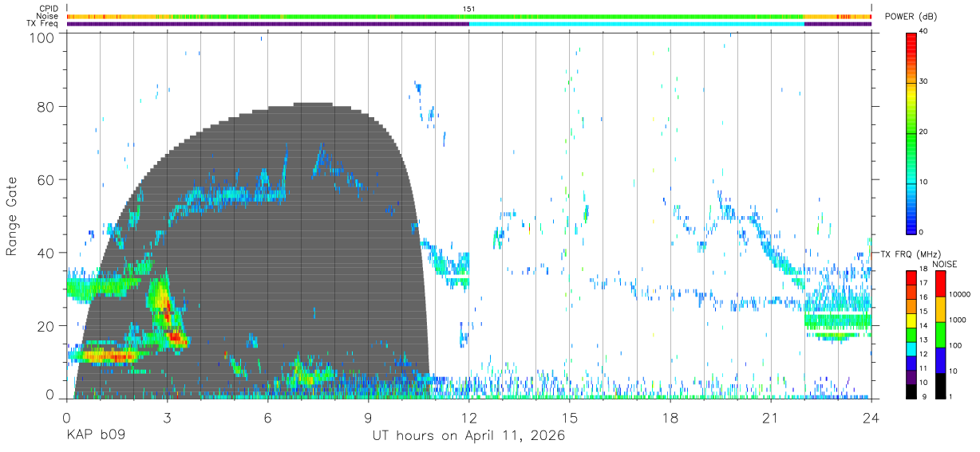
Task: Click the 12 tick label on the UT hours axis
Action: pyautogui.click(x=468, y=417)
